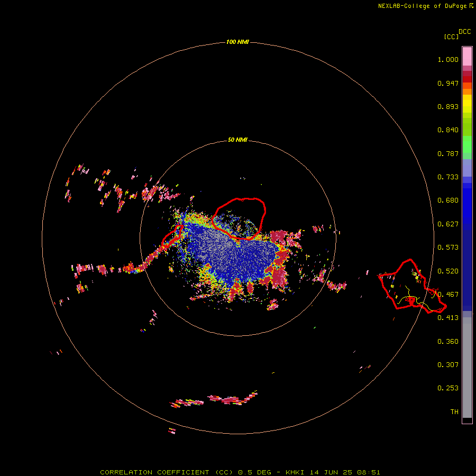Select the 0.253 legend value

click(x=448, y=388)
